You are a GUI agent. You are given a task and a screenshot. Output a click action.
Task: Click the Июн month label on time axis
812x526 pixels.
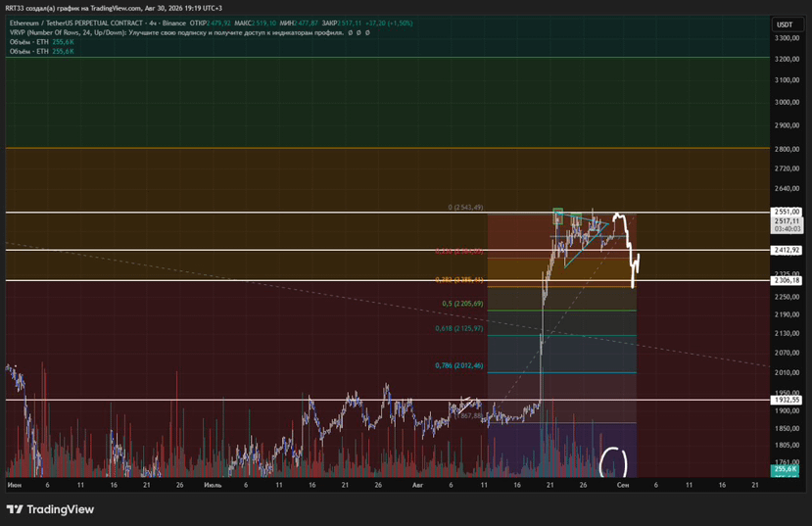pyautogui.click(x=15, y=485)
